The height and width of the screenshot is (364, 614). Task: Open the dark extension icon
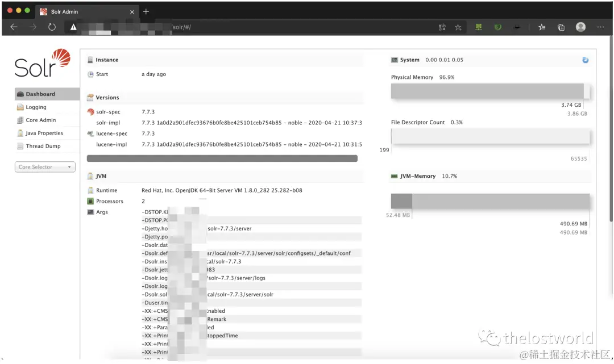pos(517,27)
